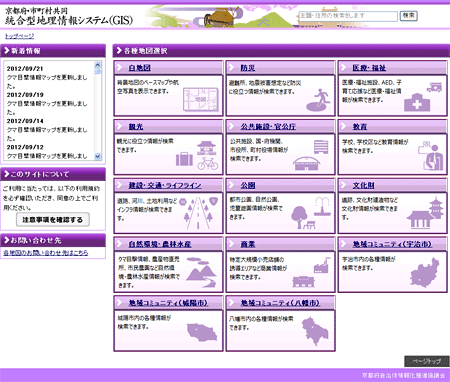Click the Uji city map silhouette
Image resolution: width=450 pixels, height=382 pixels.
tap(425, 273)
